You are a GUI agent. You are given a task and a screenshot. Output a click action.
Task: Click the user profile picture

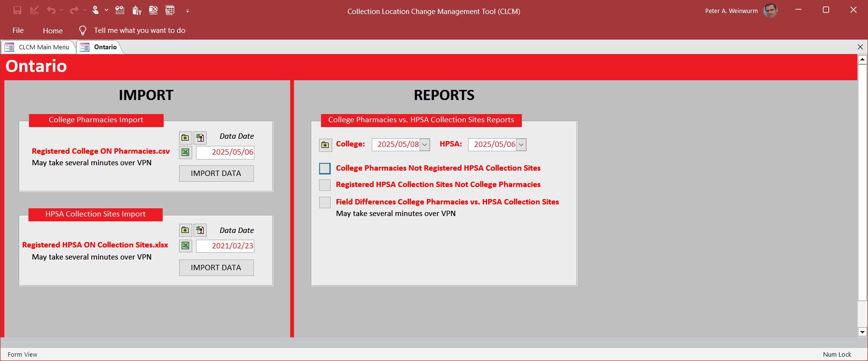click(770, 11)
